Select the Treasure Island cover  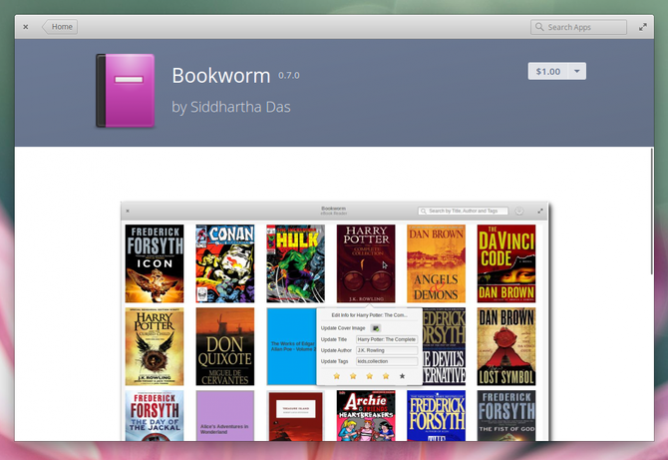point(295,416)
